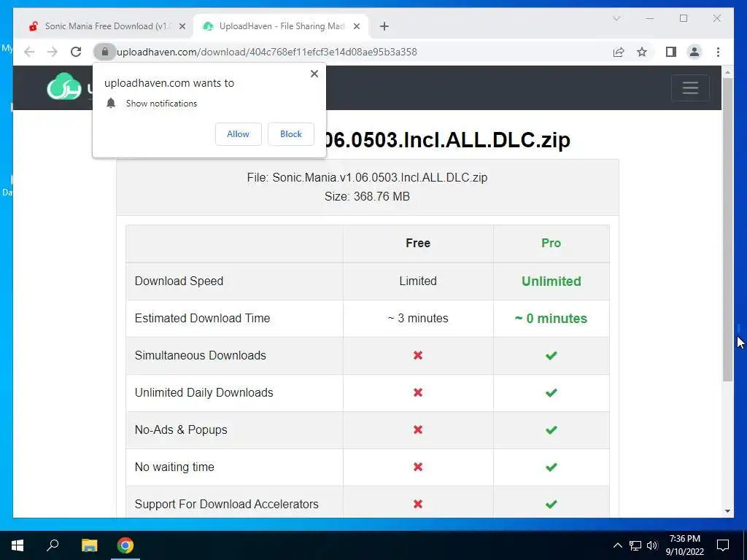Block uploadhaven.com notifications
Screen dimensions: 747x560
coord(290,134)
